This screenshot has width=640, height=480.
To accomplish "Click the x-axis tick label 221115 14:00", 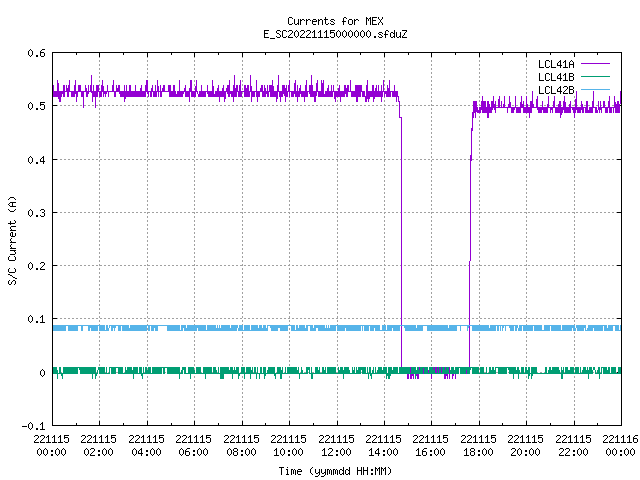I will click(x=384, y=446).
